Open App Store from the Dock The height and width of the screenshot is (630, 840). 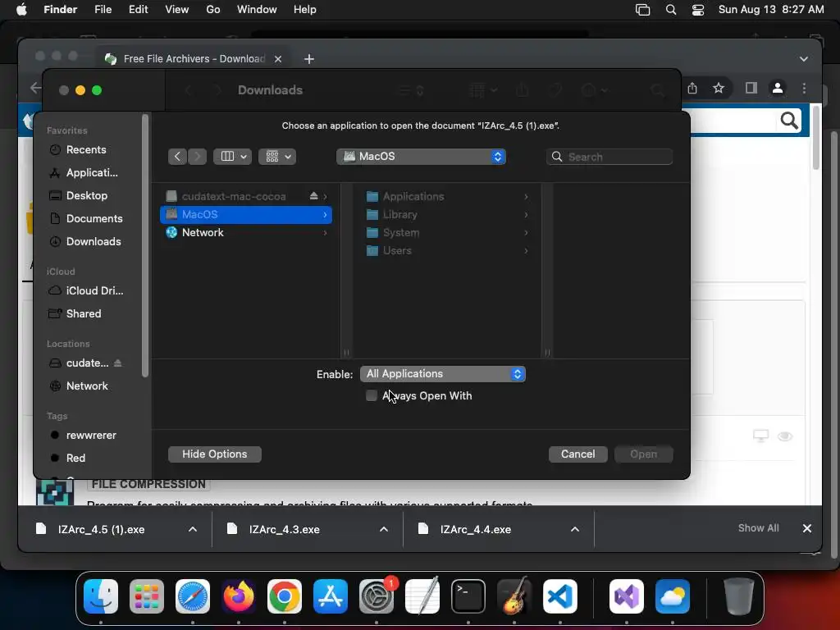[x=331, y=596]
